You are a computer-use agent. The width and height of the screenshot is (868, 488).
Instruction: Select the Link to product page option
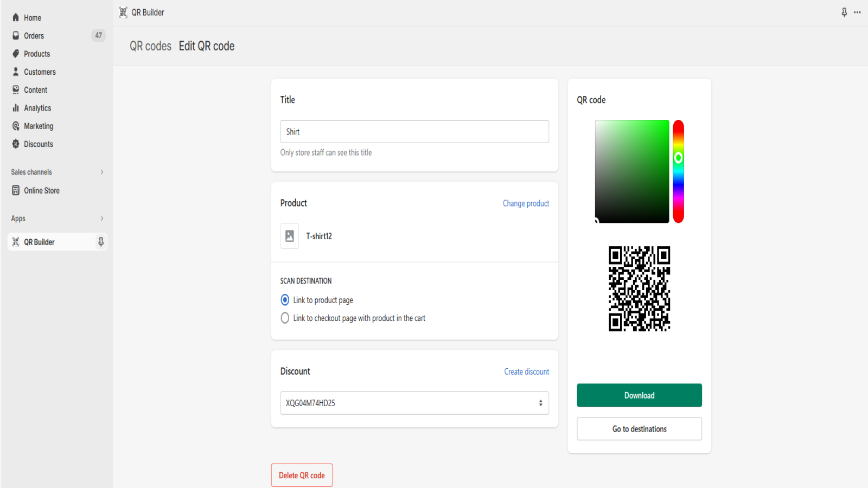285,300
